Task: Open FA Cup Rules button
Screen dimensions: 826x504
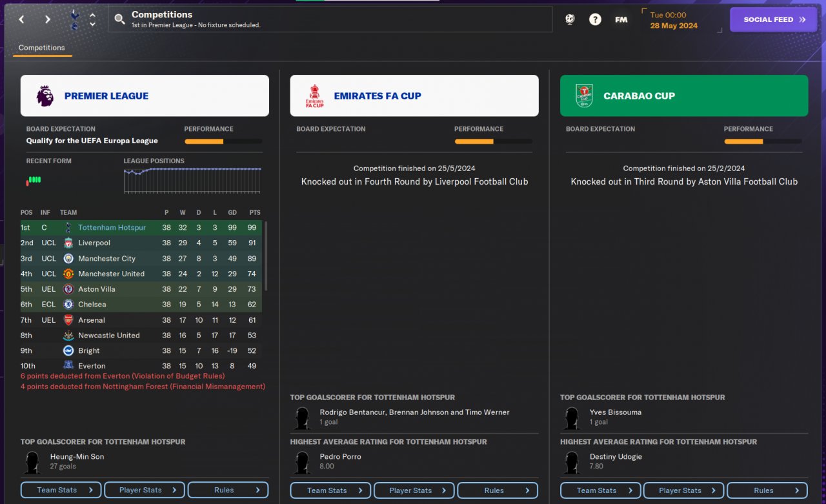Action: tap(498, 490)
